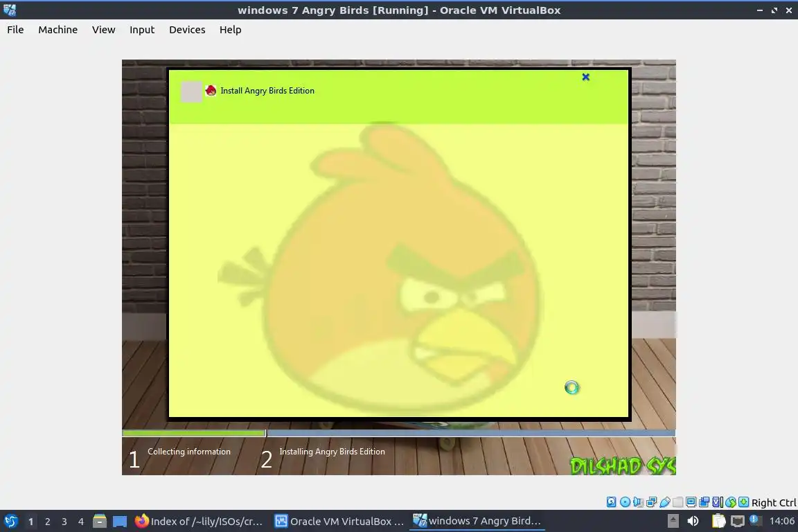Switch to workspace 3
The height and width of the screenshot is (532, 798).
tap(64, 522)
